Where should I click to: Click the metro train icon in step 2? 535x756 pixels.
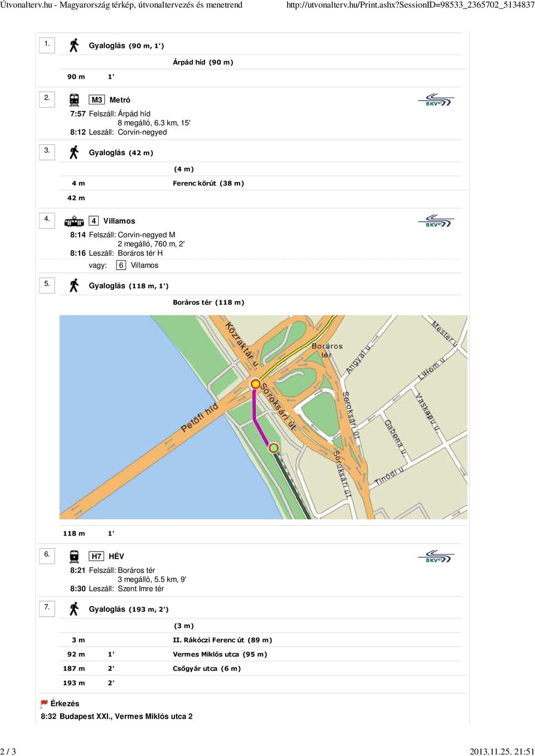(x=74, y=100)
